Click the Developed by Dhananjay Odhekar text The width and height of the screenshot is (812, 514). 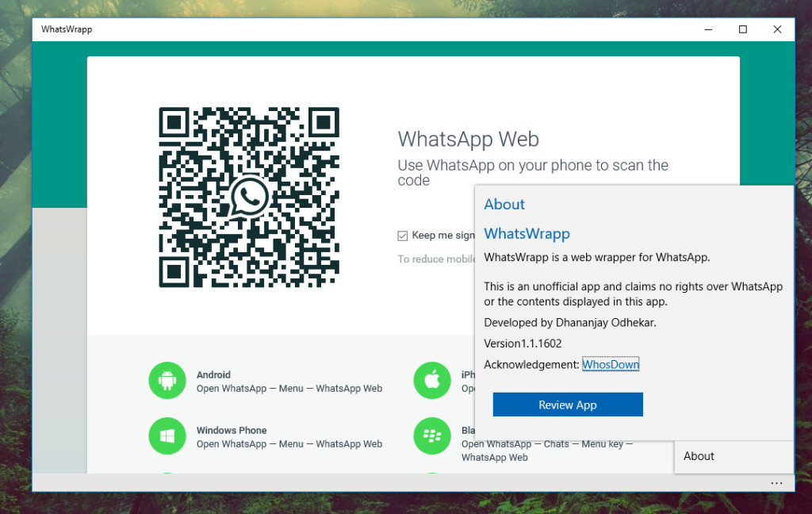pyautogui.click(x=570, y=323)
